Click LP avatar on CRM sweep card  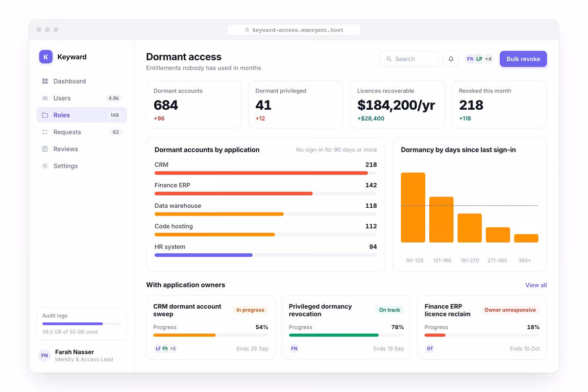coord(158,348)
